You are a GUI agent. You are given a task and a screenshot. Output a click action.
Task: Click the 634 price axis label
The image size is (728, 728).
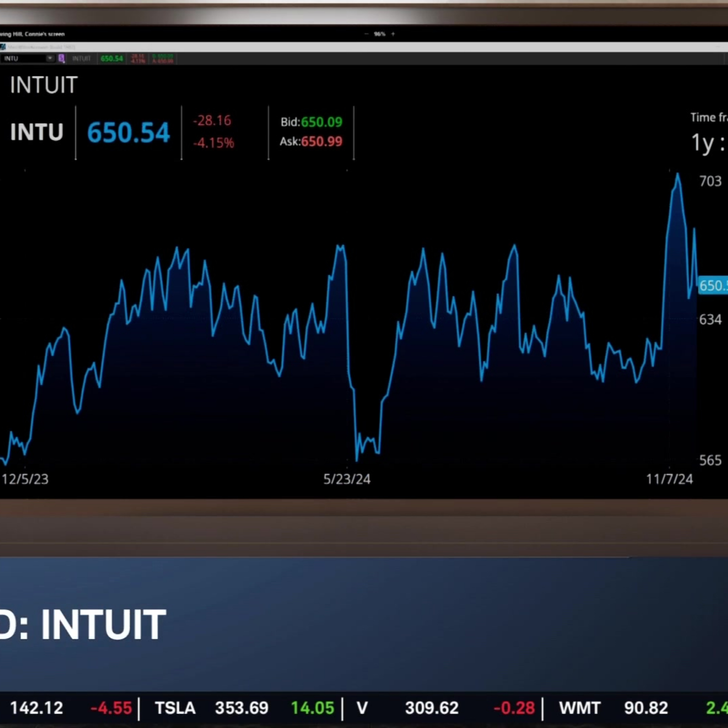pos(710,320)
